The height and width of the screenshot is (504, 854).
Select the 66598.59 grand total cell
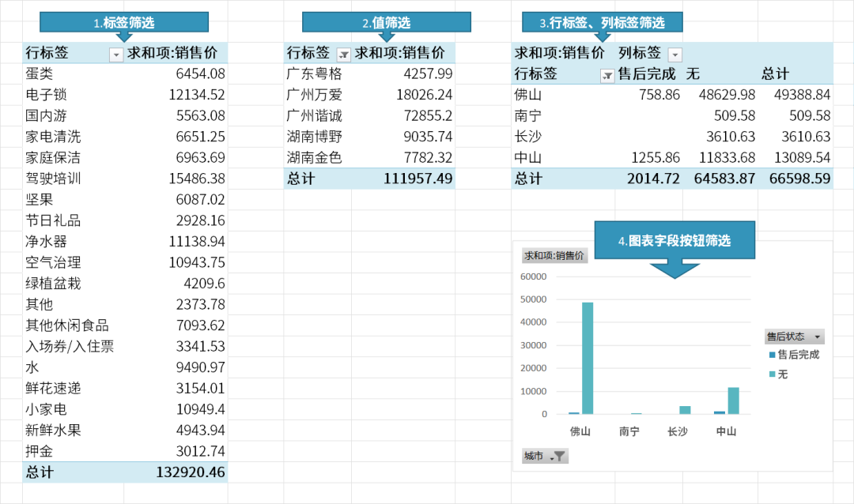[799, 179]
